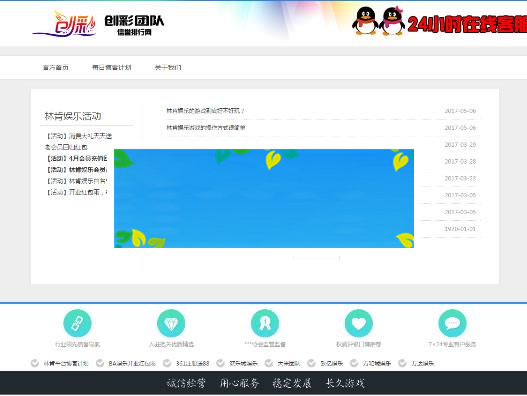Image resolution: width=527 pixels, height=396 pixels.
Task: Click label under the chat bubble icon
Action: click(452, 344)
